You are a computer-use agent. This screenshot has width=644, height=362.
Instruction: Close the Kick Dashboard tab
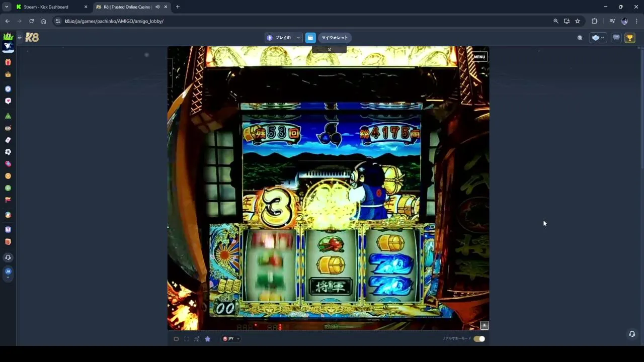[86, 7]
